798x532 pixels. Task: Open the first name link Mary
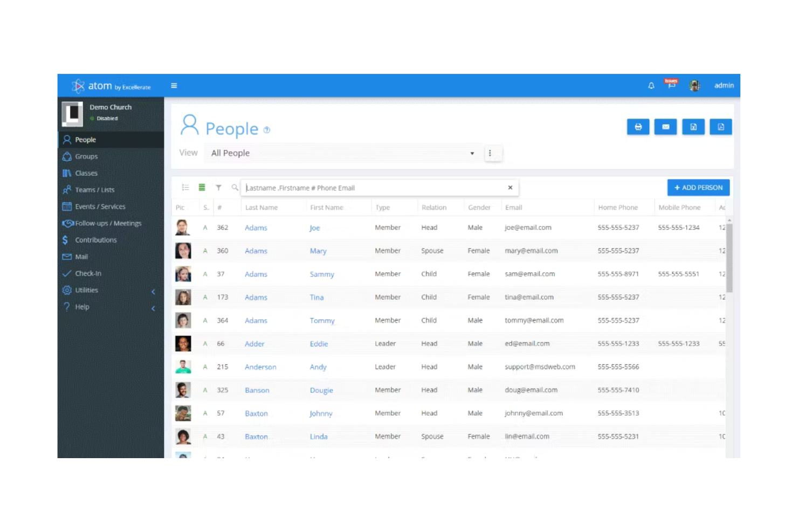(x=318, y=251)
